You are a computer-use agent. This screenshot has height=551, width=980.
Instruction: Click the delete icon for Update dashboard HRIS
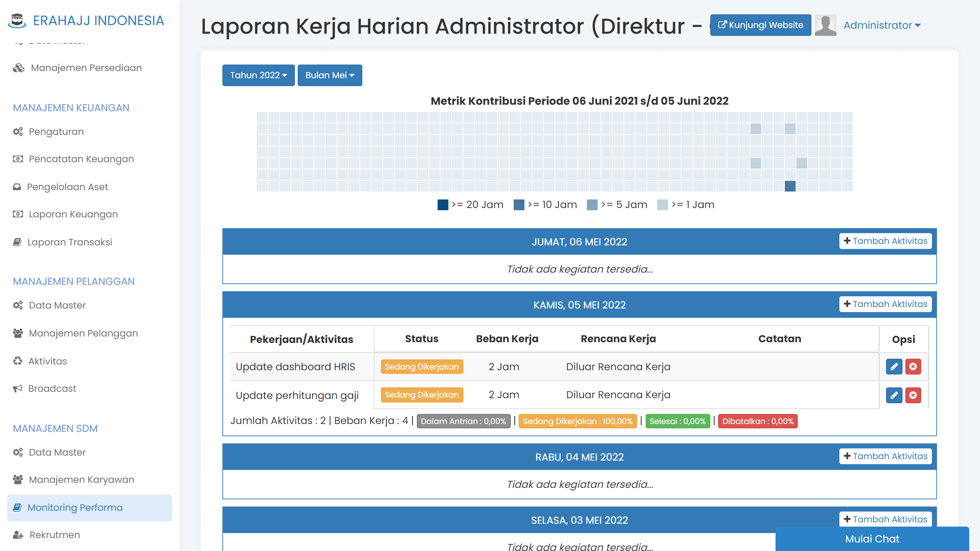(913, 367)
